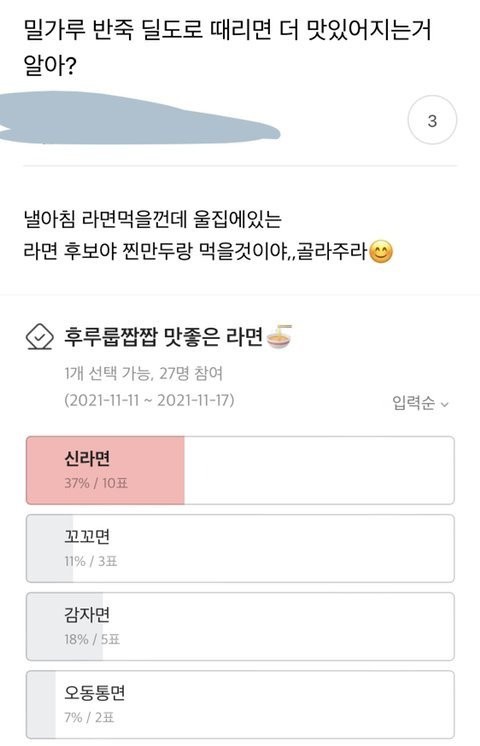Viewport: 480px width, 746px height.
Task: Select the 오동통면 poll option
Action: [240, 704]
